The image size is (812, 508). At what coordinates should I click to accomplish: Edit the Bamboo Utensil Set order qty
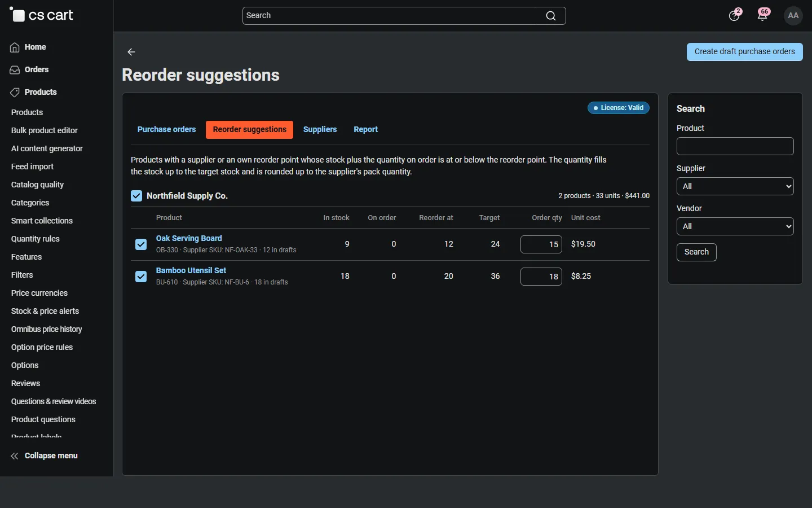(x=541, y=277)
